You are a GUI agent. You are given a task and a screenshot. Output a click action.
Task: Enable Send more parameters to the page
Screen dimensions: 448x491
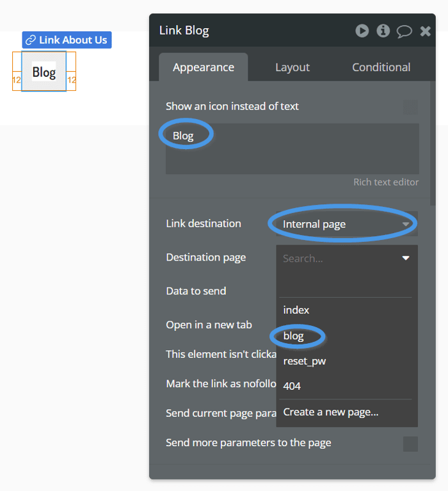click(x=410, y=444)
